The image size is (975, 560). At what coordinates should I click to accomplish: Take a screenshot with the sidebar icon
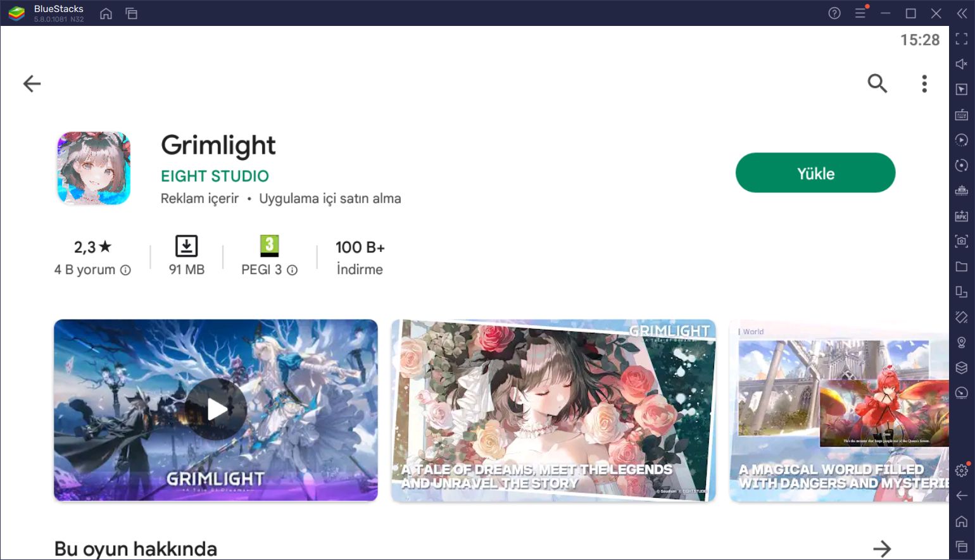pos(961,241)
